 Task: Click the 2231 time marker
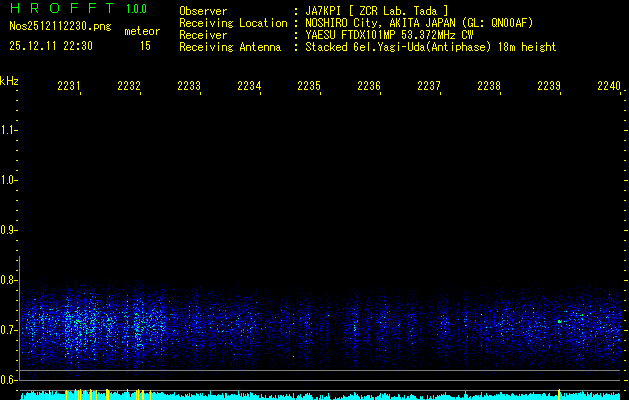[69, 87]
